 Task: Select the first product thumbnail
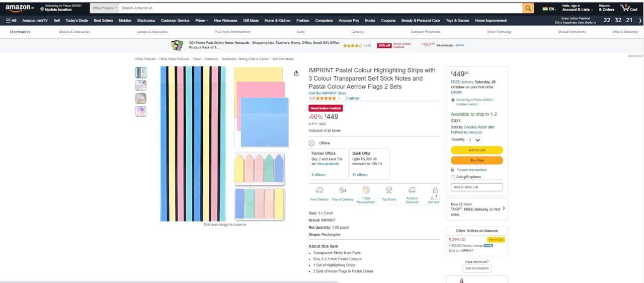[141, 73]
